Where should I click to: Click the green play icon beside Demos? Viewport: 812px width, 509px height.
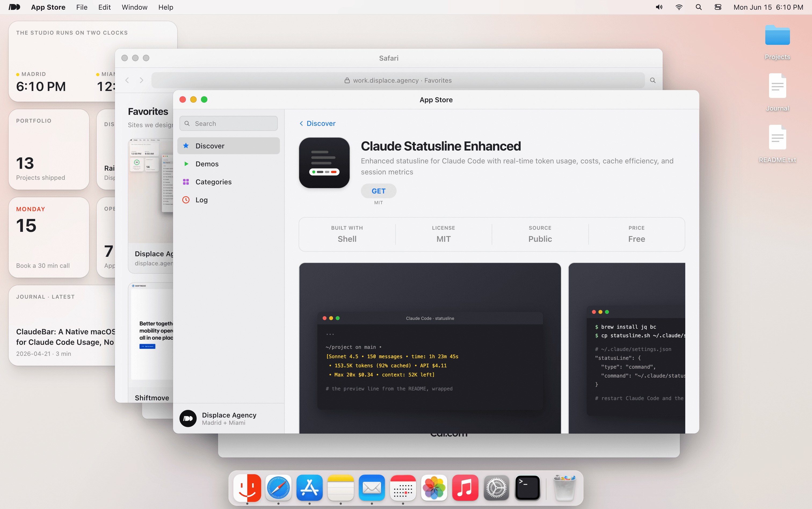point(186,164)
